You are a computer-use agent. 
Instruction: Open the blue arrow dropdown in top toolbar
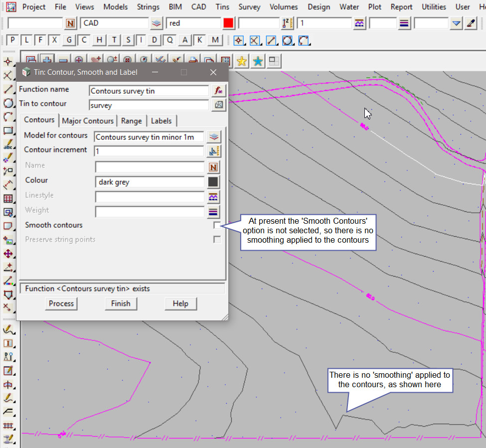(456, 23)
